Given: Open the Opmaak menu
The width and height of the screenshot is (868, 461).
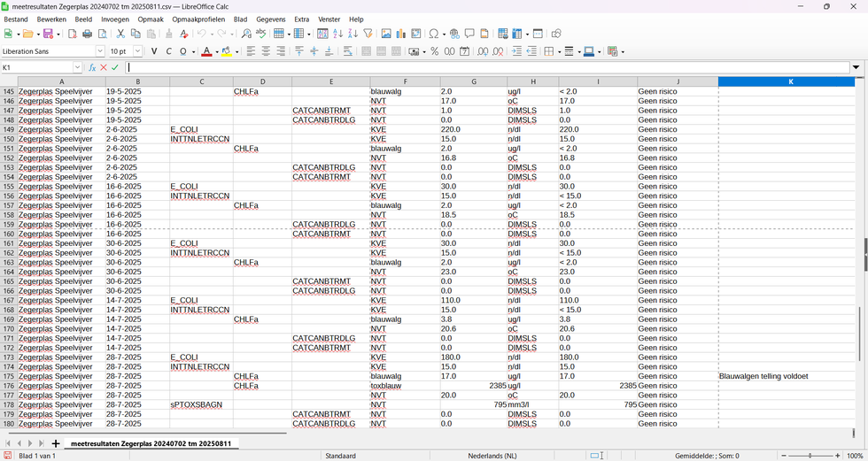Looking at the screenshot, I should (151, 19).
